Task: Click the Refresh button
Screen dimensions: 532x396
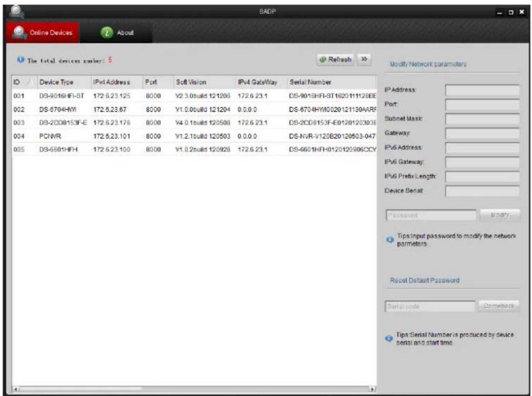Action: pos(335,60)
